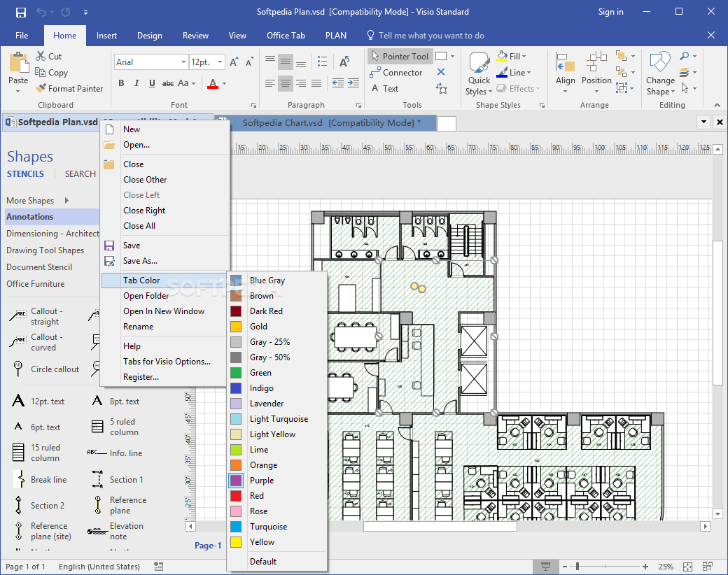Click the Paste clipboard icon

tap(19, 62)
